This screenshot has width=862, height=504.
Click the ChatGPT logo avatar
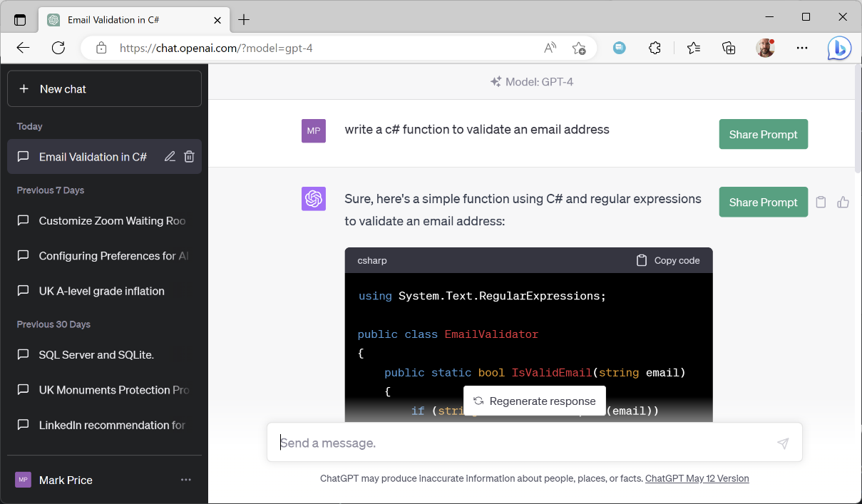click(314, 199)
